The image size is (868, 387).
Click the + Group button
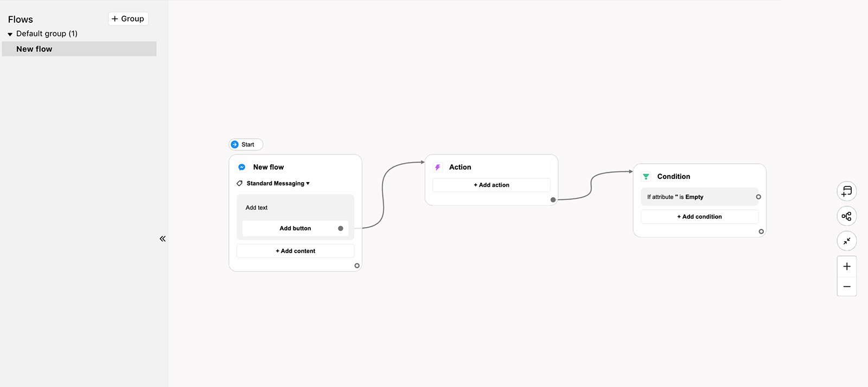[128, 19]
